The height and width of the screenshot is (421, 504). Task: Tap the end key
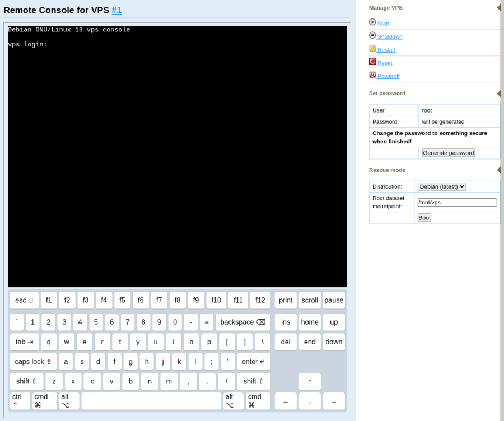click(x=310, y=342)
